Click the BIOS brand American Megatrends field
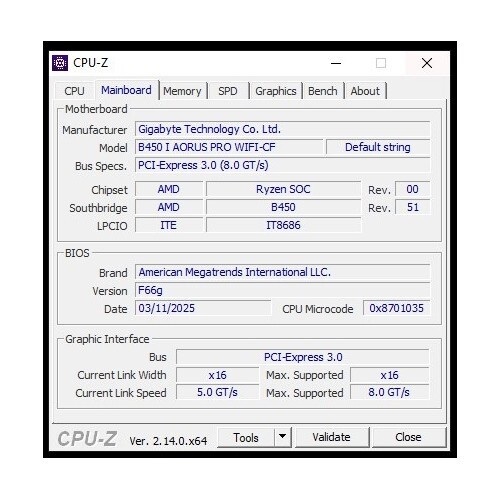This screenshot has width=500, height=500. pos(283,272)
